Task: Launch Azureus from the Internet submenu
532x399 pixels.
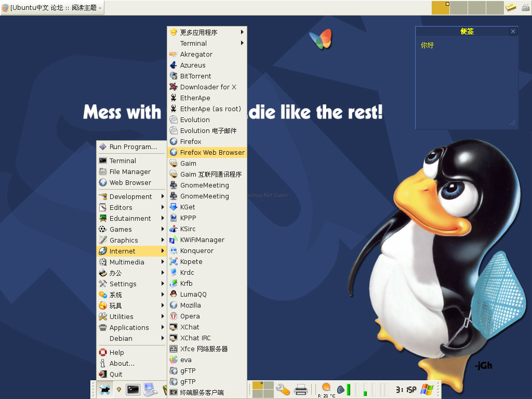Action: point(207,65)
